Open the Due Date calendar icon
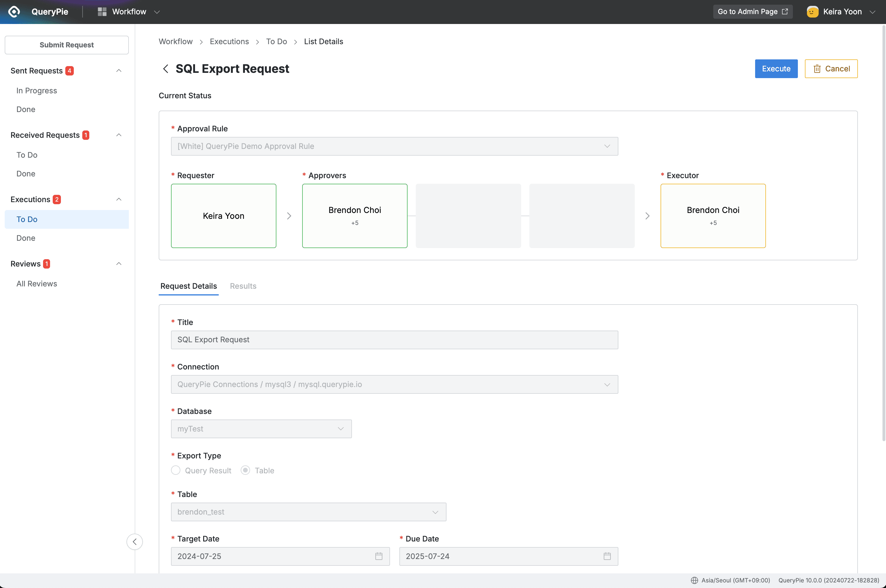 607,556
